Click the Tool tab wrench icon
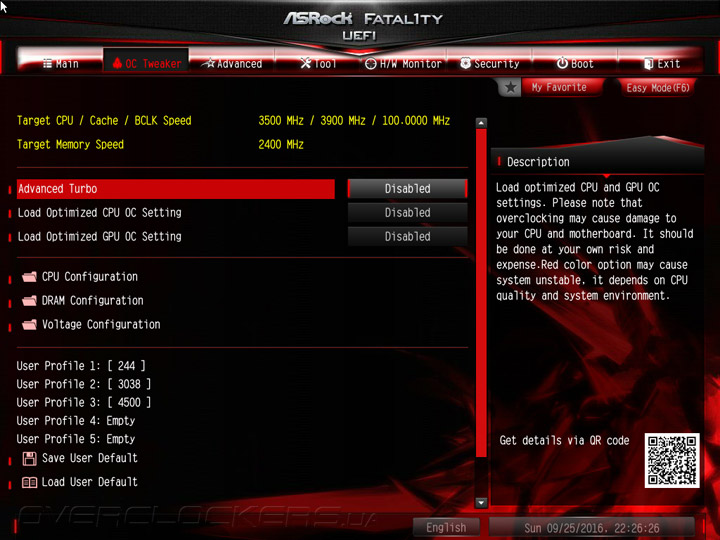720x540 pixels. pos(305,63)
